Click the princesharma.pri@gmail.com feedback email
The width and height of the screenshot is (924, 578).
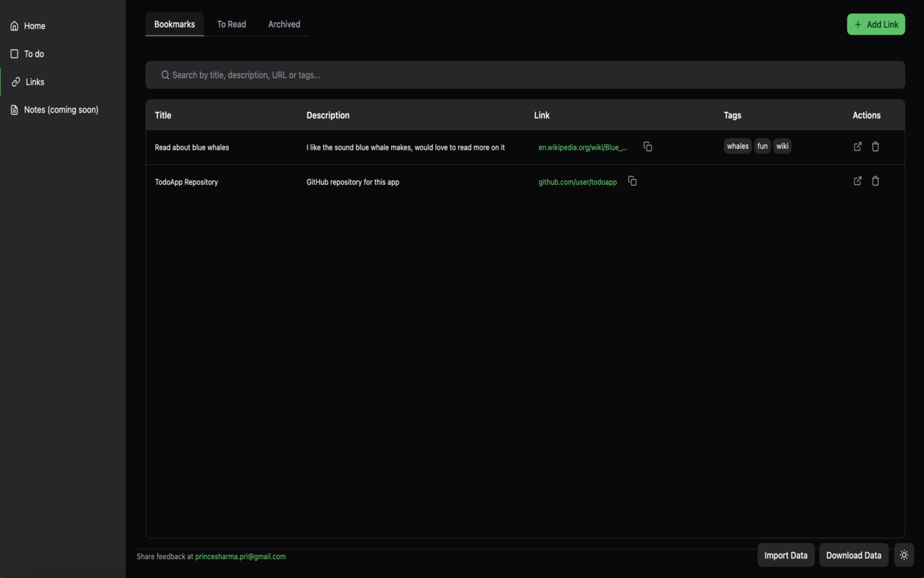(240, 556)
